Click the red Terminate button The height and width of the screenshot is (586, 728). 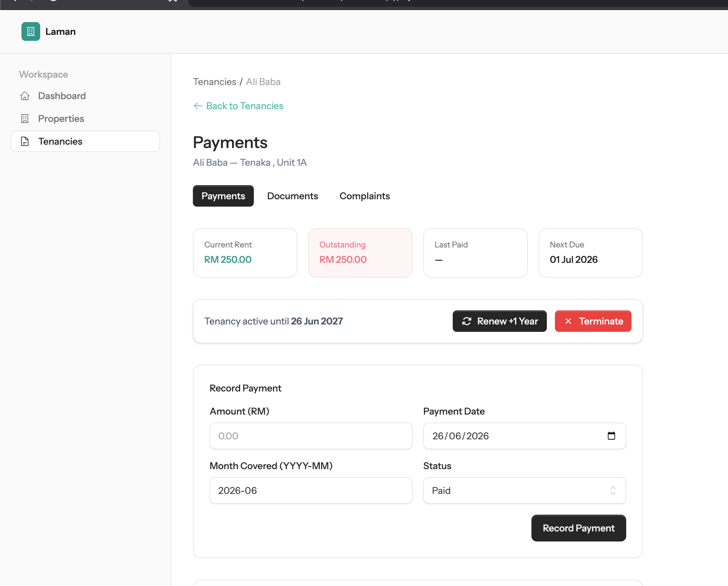click(x=593, y=321)
